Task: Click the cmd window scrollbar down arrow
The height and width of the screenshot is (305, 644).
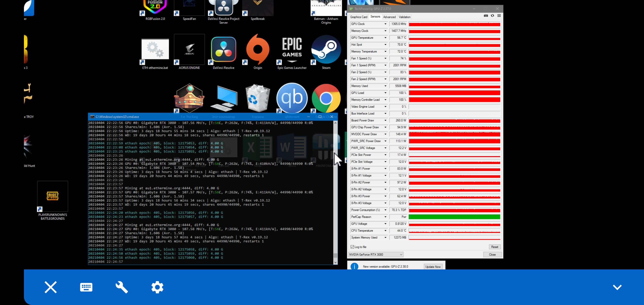Action: pos(335,262)
